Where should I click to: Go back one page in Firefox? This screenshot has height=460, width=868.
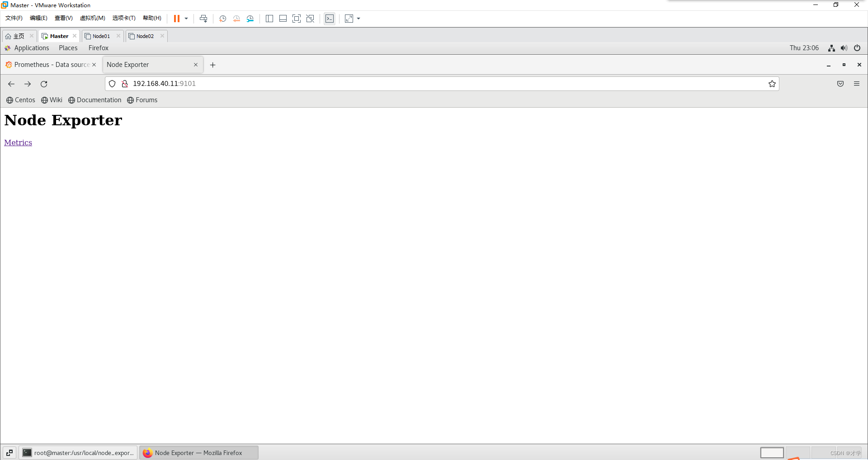[11, 84]
